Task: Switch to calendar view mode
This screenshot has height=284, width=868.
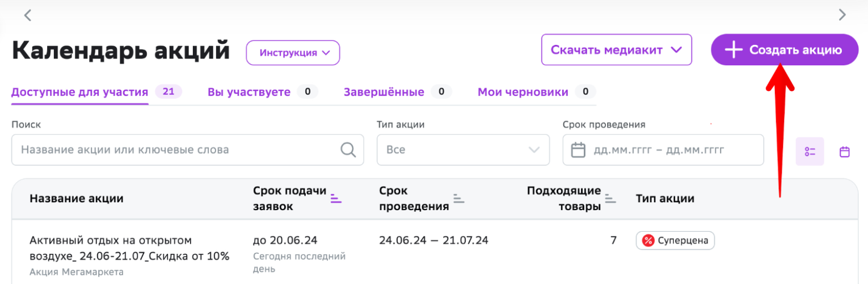Action: [x=845, y=152]
